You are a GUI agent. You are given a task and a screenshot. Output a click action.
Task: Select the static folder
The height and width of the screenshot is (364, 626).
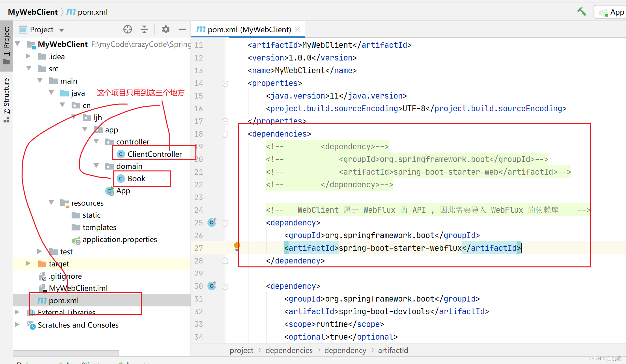pyautogui.click(x=86, y=215)
